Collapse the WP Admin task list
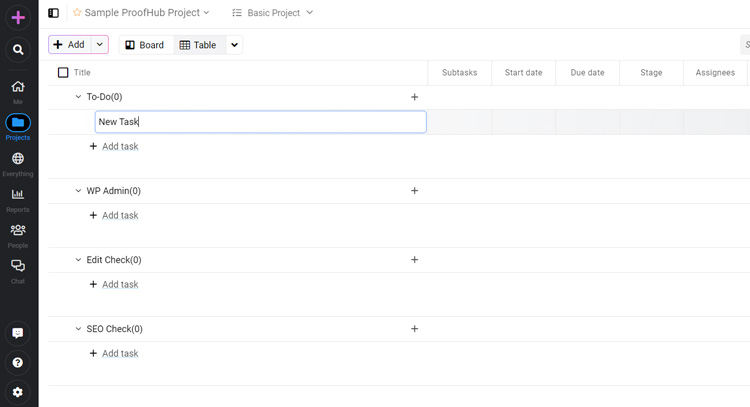Viewport: 750px width, 407px height. coord(79,191)
